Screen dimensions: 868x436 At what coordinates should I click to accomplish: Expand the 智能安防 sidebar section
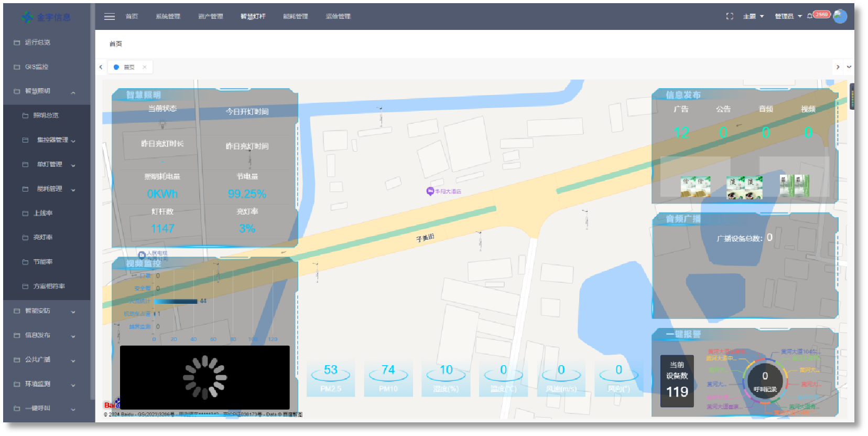[73, 312]
